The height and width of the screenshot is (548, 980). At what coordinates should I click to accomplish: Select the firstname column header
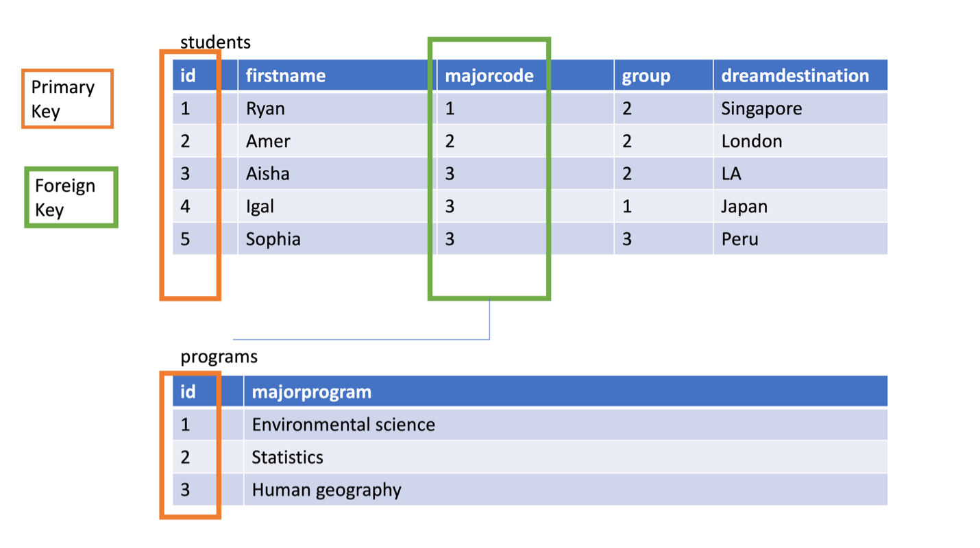coord(337,75)
